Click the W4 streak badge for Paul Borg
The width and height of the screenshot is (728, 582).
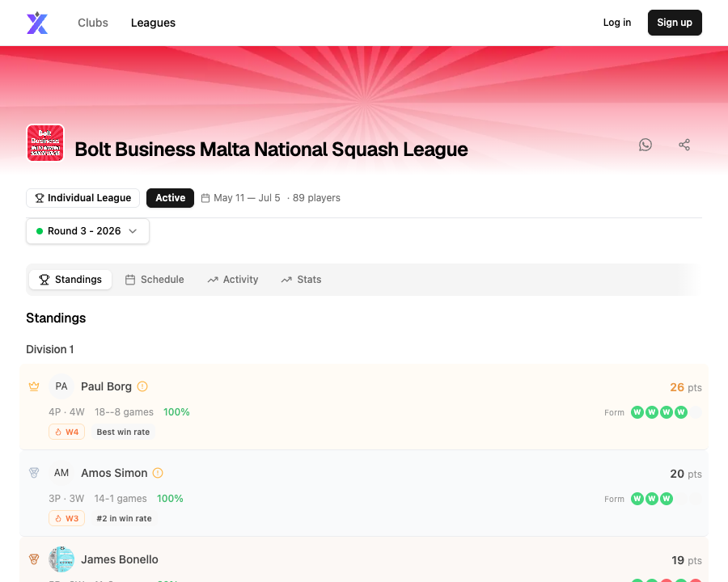point(67,432)
